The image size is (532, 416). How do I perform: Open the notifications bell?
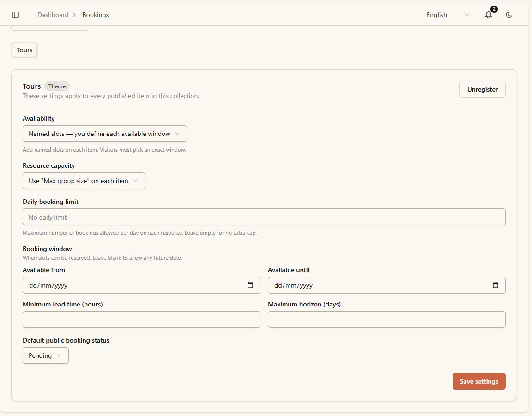click(x=488, y=15)
